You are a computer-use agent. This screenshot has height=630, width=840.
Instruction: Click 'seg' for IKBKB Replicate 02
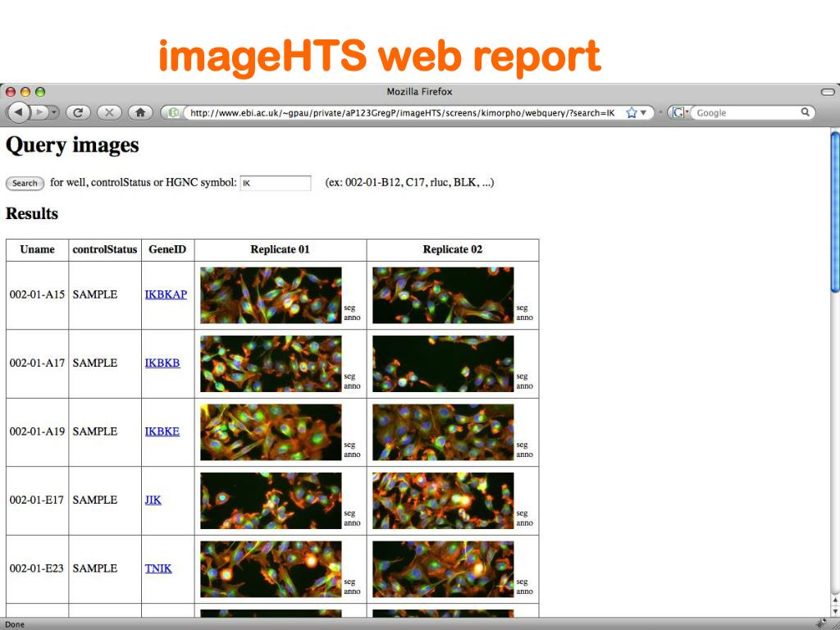click(x=522, y=377)
